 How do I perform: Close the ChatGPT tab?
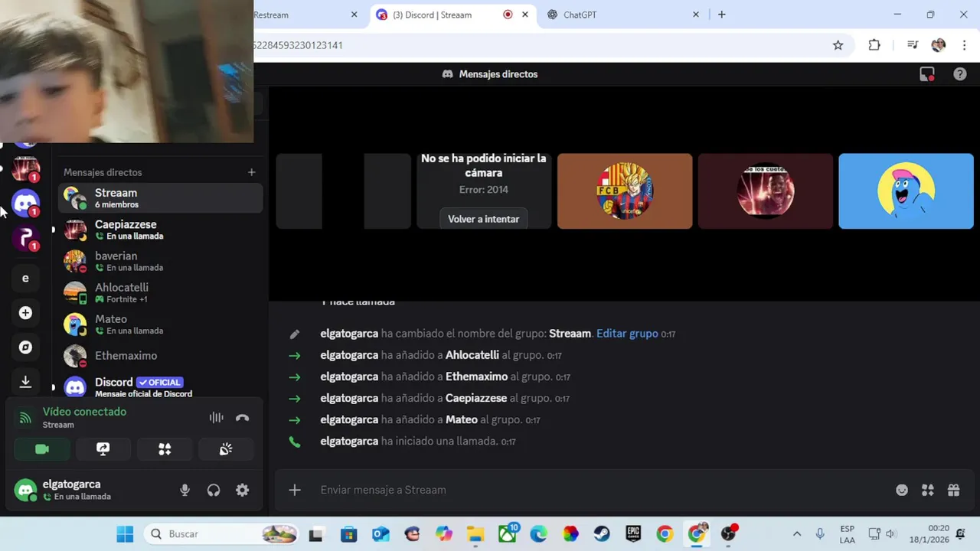click(x=696, y=15)
